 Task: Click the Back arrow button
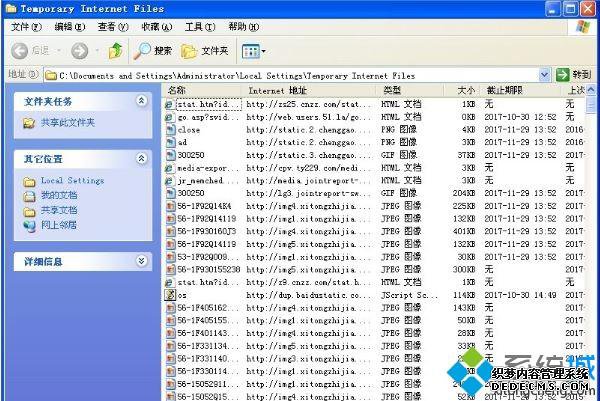pyautogui.click(x=19, y=51)
